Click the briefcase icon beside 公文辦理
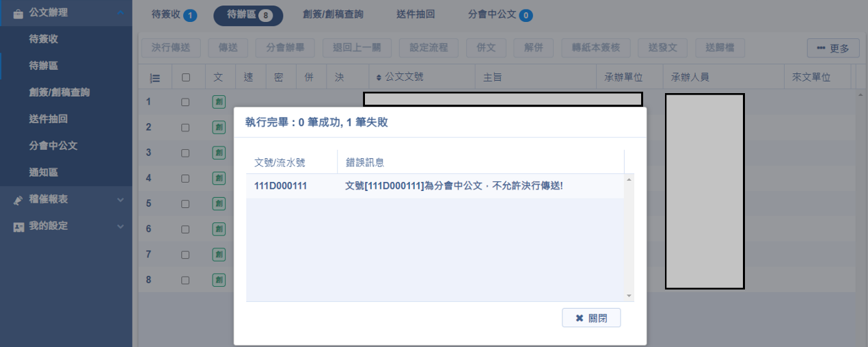Image resolution: width=868 pixels, height=347 pixels. coord(18,13)
